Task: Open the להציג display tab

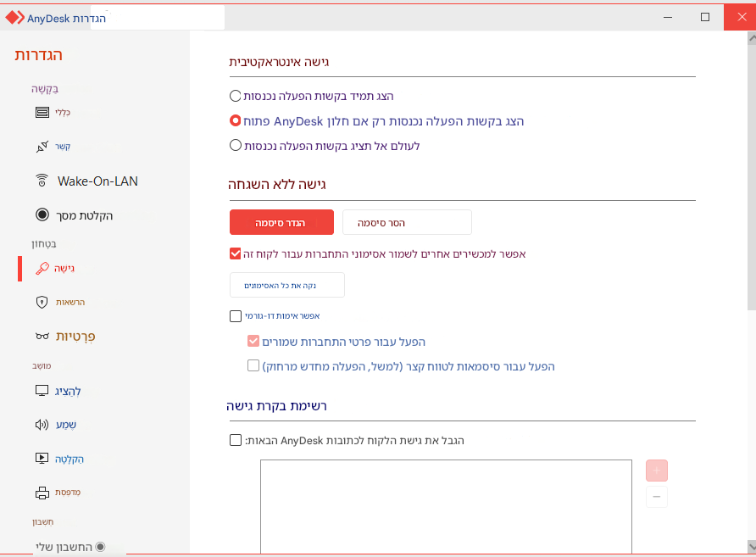Action: tap(68, 391)
